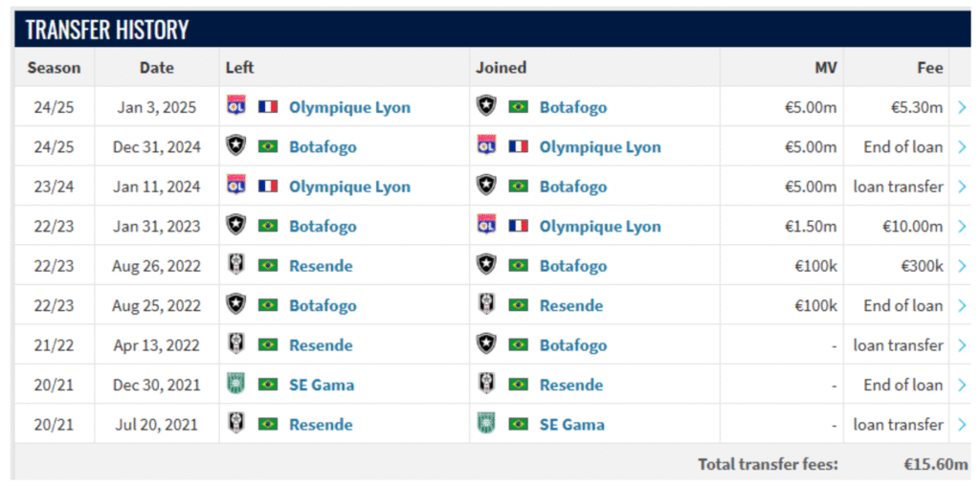Viewport: 980px width, 487px height.
Task: Click Olympique Lyon crest in Jan 3, 2025 row
Action: point(235,106)
